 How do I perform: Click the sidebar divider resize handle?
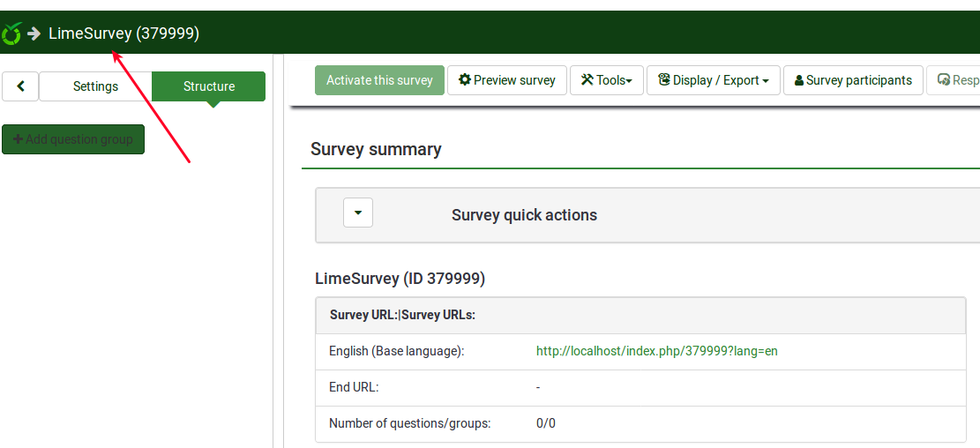point(273,265)
